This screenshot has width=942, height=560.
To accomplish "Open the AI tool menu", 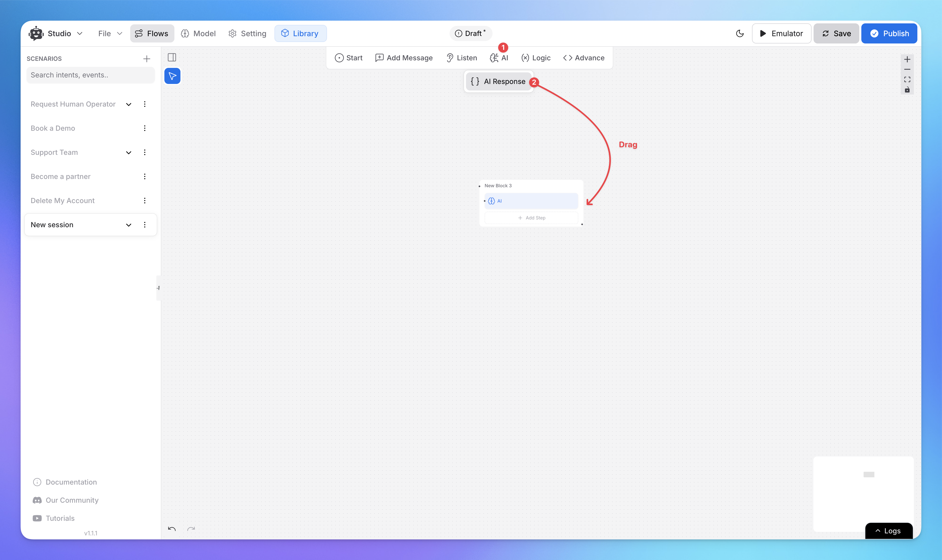I will pos(499,58).
